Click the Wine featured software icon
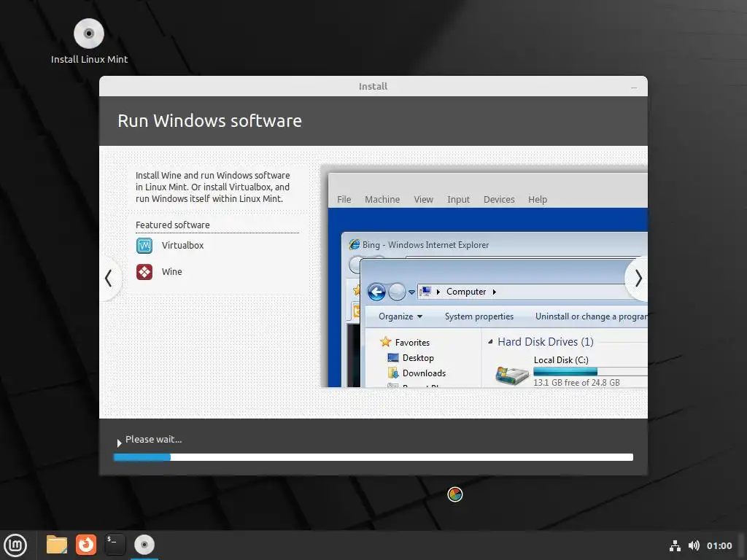 144,272
